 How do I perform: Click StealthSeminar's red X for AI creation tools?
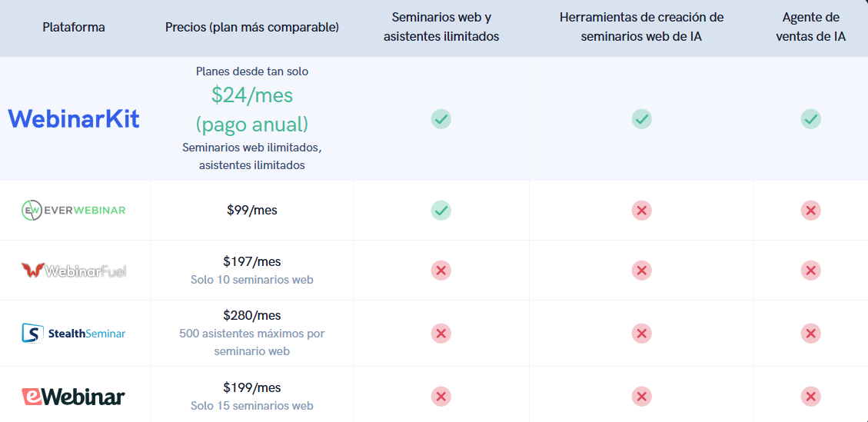point(641,333)
